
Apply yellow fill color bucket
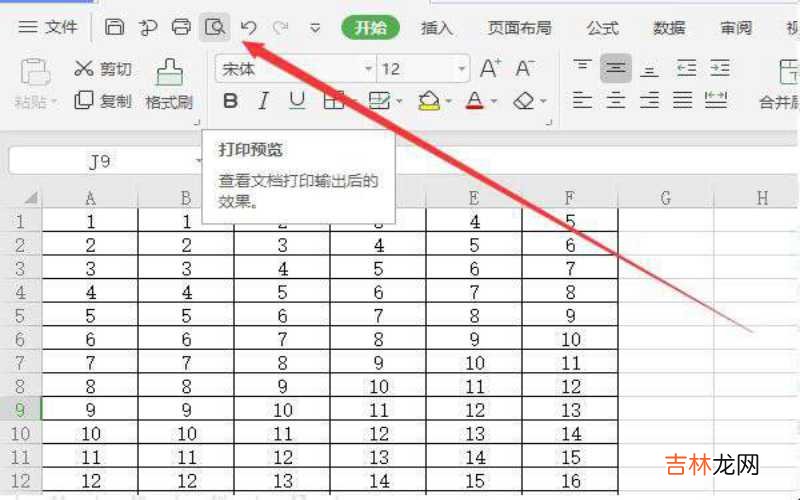point(429,101)
